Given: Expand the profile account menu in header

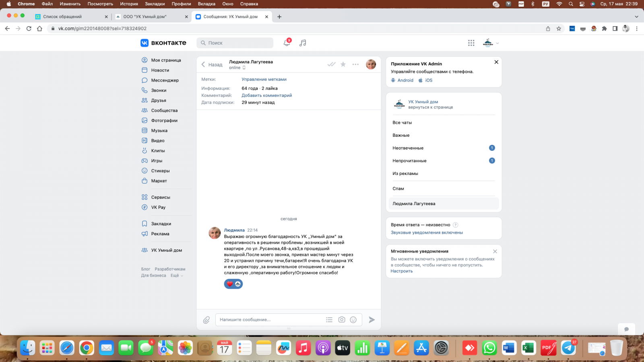Looking at the screenshot, I should 491,43.
